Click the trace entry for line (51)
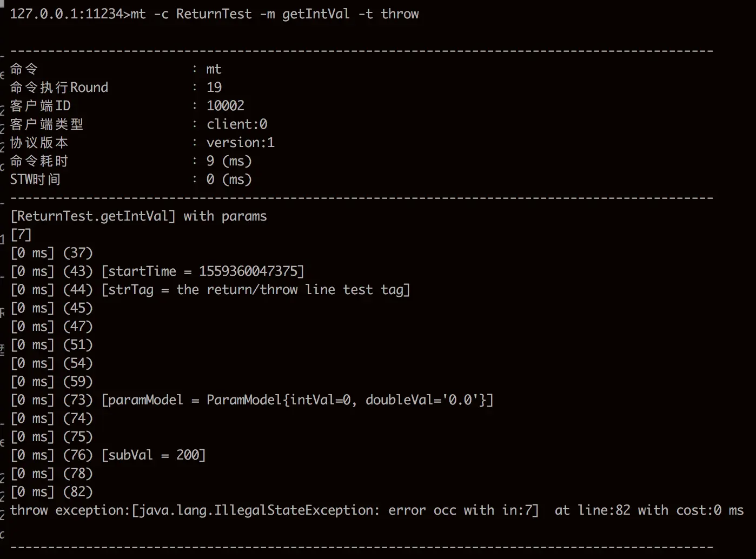 tap(52, 345)
